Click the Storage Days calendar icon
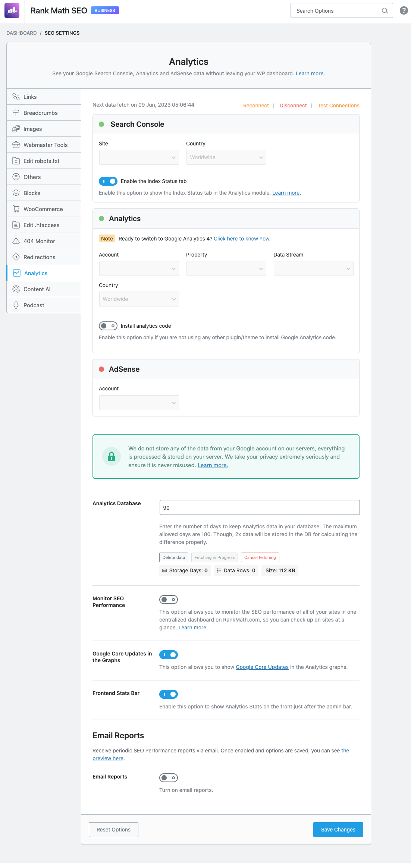The width and height of the screenshot is (411, 868). (x=164, y=571)
